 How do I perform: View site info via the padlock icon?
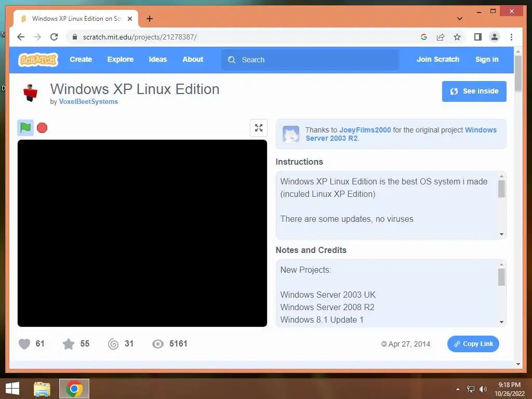tap(75, 37)
